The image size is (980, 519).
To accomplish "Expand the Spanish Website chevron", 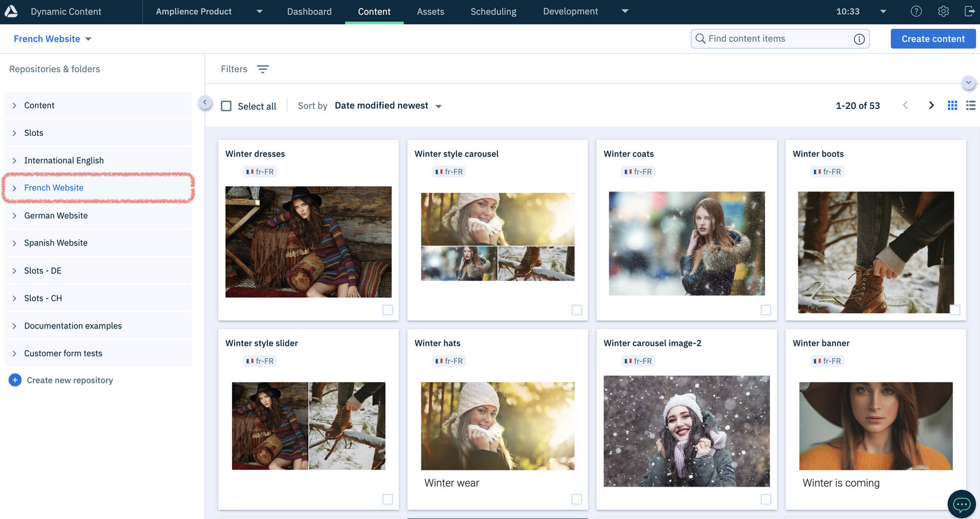I will (15, 243).
